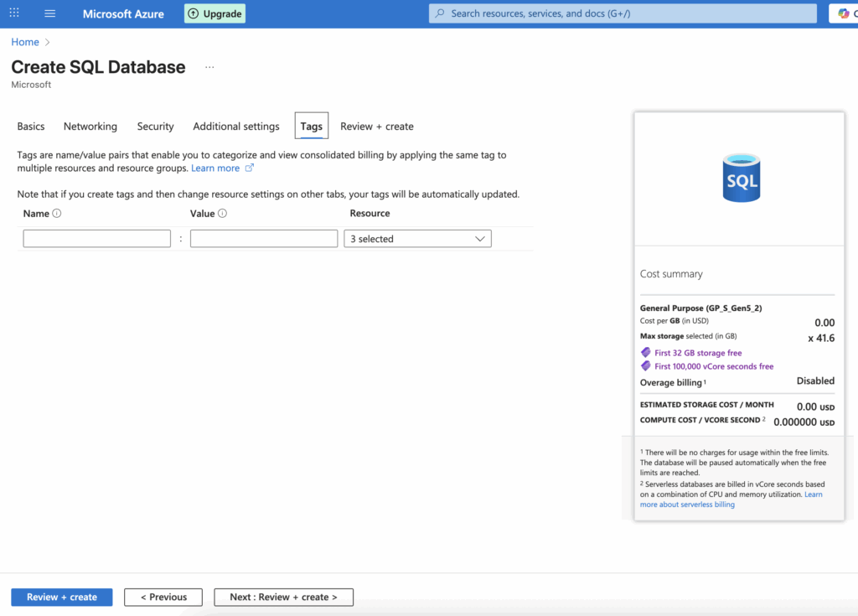Click the Review + create button
This screenshot has width=858, height=616.
(60, 597)
